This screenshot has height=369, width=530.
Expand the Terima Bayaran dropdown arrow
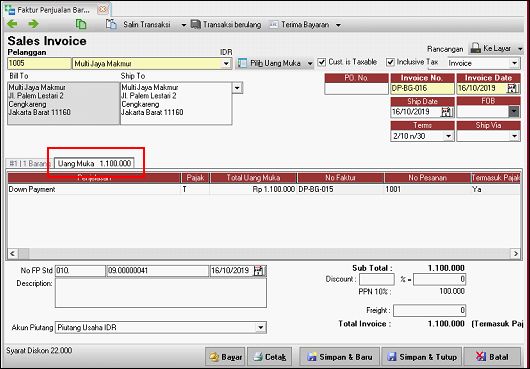coord(338,25)
